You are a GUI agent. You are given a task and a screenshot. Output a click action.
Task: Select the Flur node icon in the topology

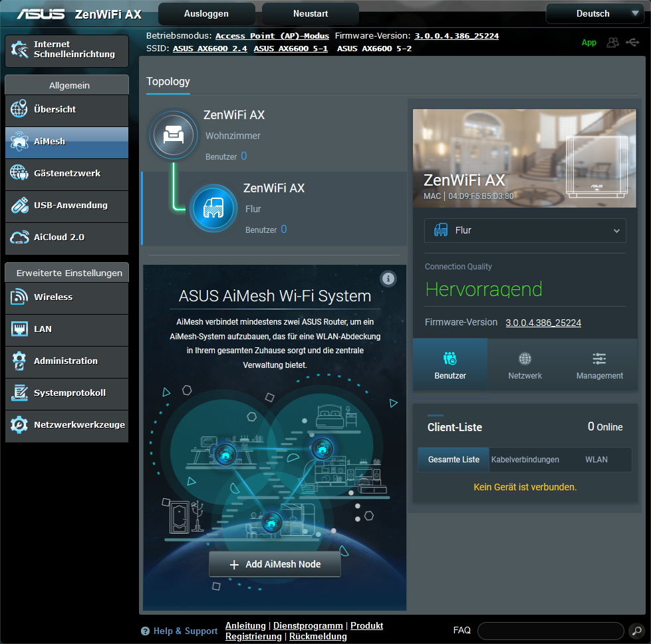coord(213,208)
